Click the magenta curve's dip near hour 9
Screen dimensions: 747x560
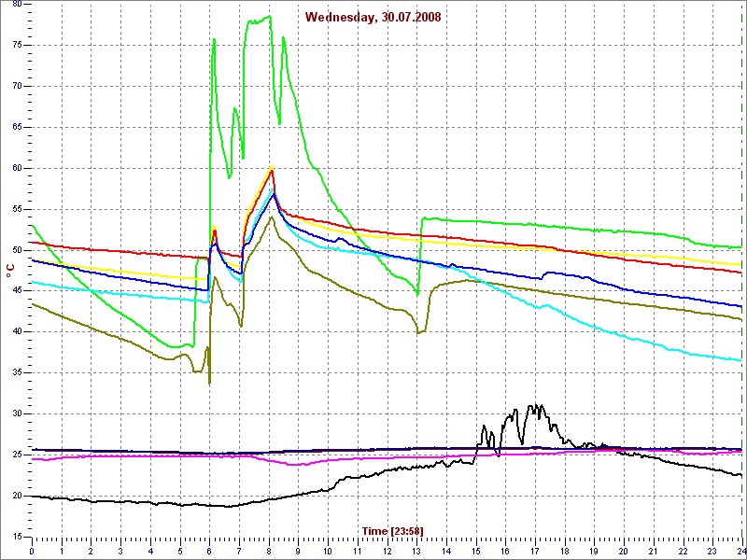tap(297, 464)
